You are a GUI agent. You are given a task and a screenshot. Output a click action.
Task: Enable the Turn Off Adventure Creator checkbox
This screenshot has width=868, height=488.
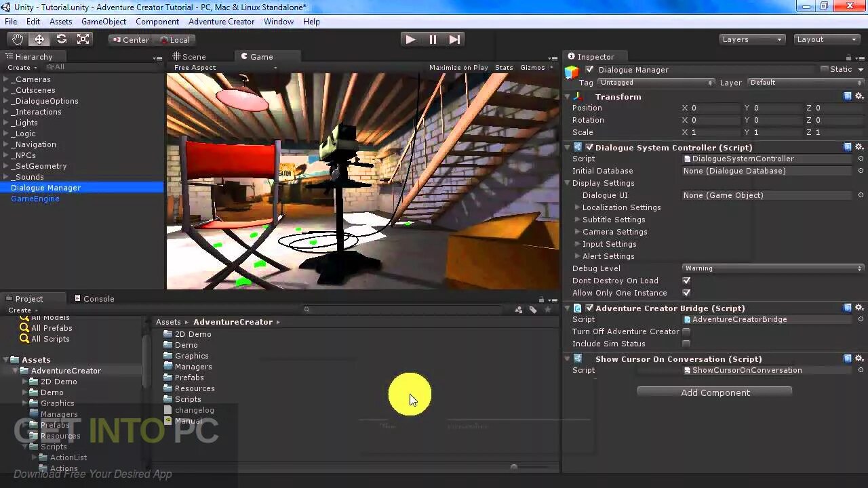pyautogui.click(x=686, y=331)
